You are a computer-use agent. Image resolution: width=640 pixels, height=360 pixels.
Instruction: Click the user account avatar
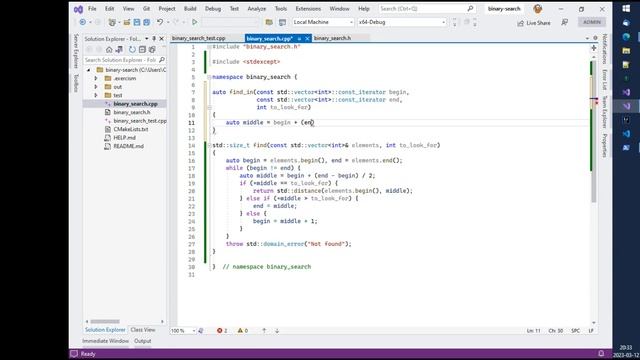pyautogui.click(x=538, y=8)
